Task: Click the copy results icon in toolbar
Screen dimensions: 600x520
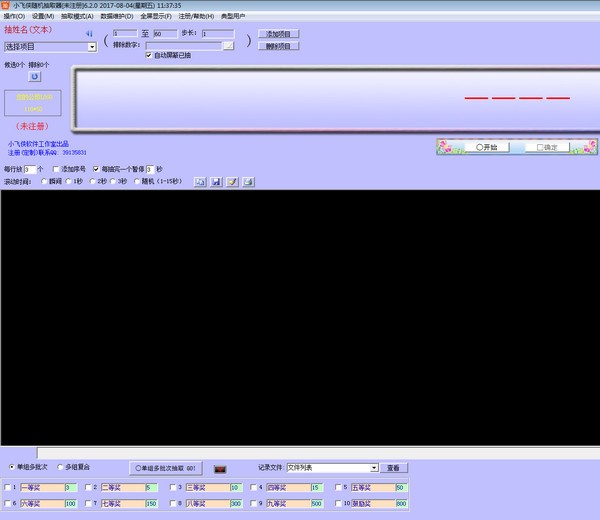Action: [x=200, y=182]
